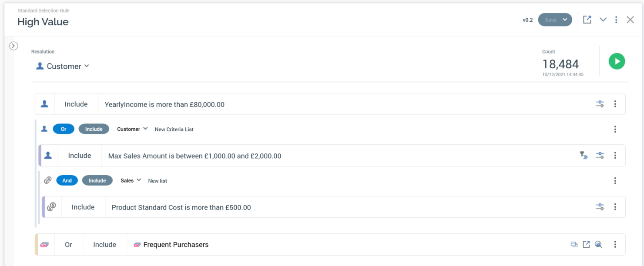
Task: Open Frequent Purchasers in external window
Action: click(x=586, y=244)
